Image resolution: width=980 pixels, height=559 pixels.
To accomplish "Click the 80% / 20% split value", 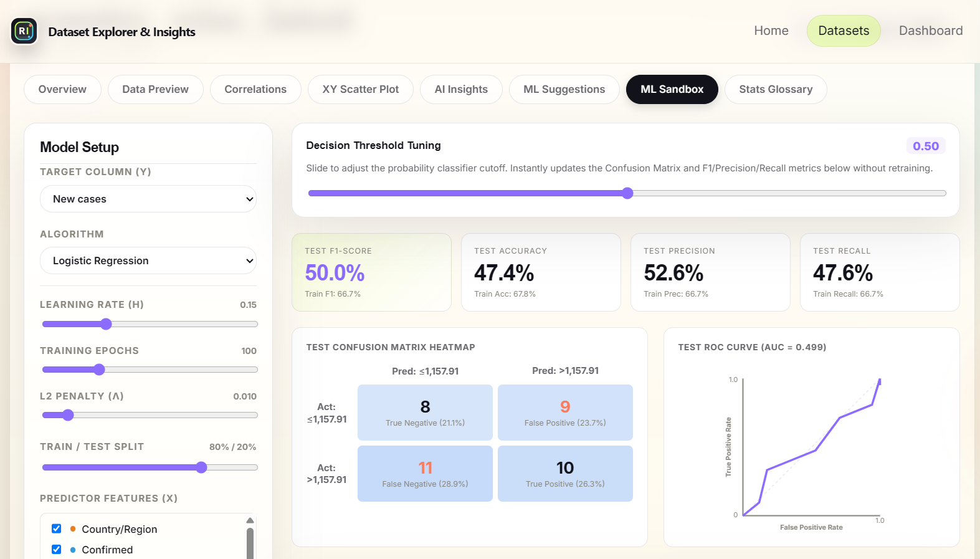I will (x=232, y=447).
